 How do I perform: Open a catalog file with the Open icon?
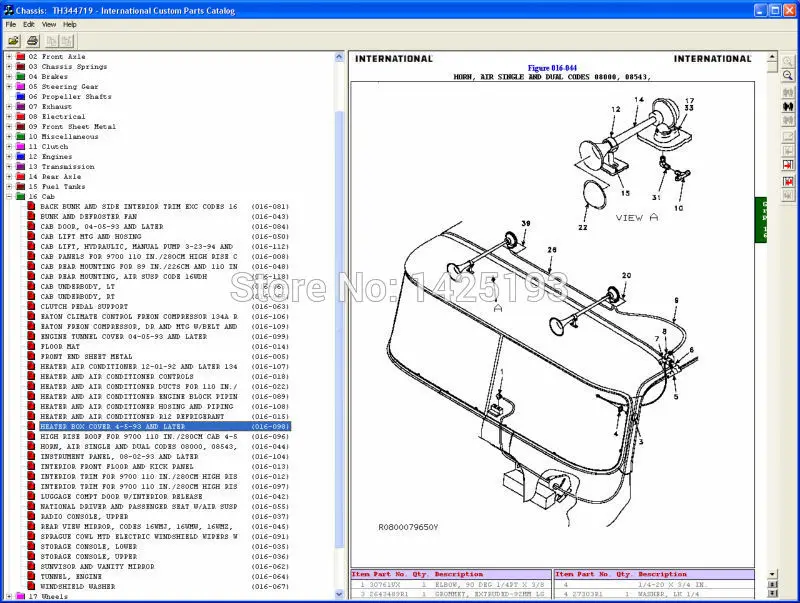(14, 40)
